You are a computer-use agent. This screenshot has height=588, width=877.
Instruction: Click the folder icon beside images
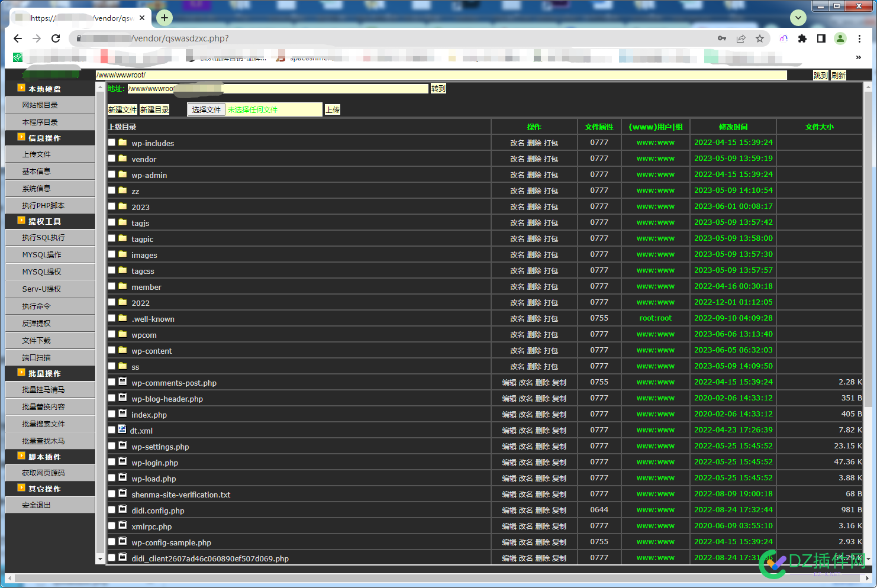pos(122,254)
